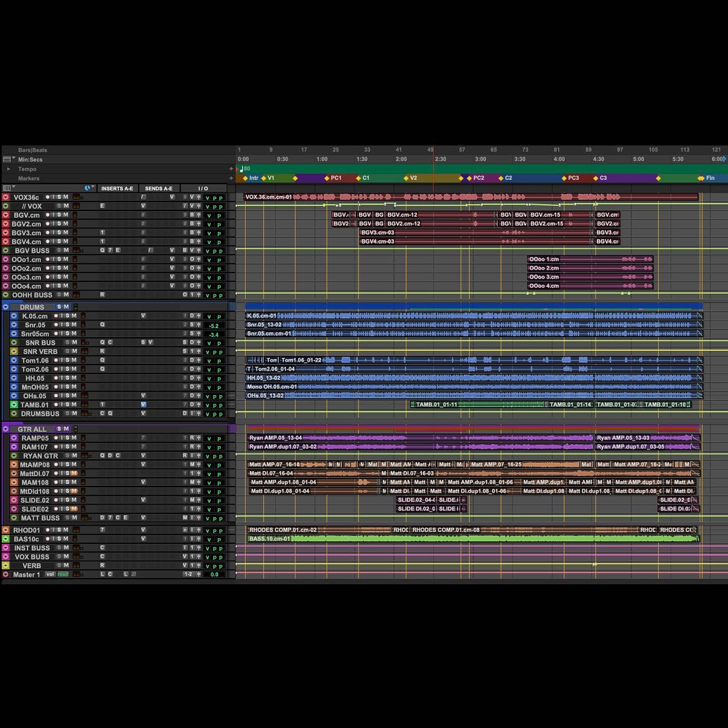Add a marker with the Markers ruler plus

(231, 179)
